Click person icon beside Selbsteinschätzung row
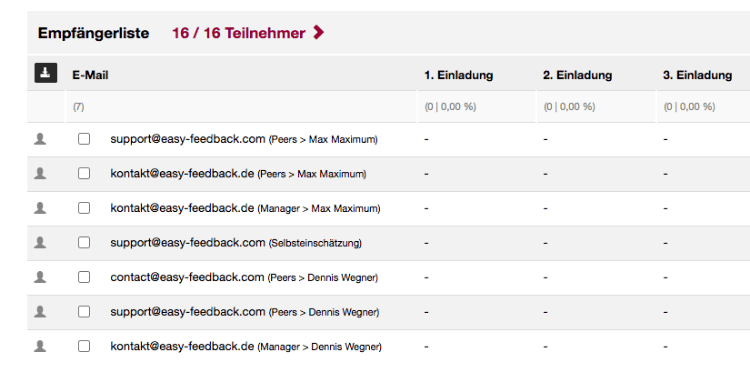Screen dimensions: 750x372 tap(40, 242)
